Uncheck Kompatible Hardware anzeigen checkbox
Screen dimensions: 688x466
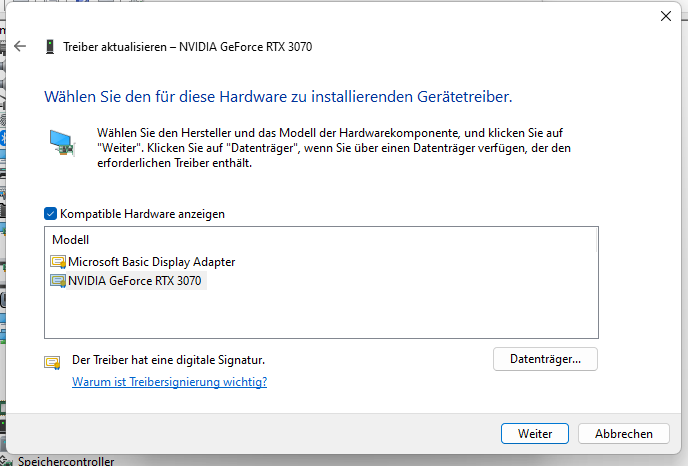pos(50,214)
